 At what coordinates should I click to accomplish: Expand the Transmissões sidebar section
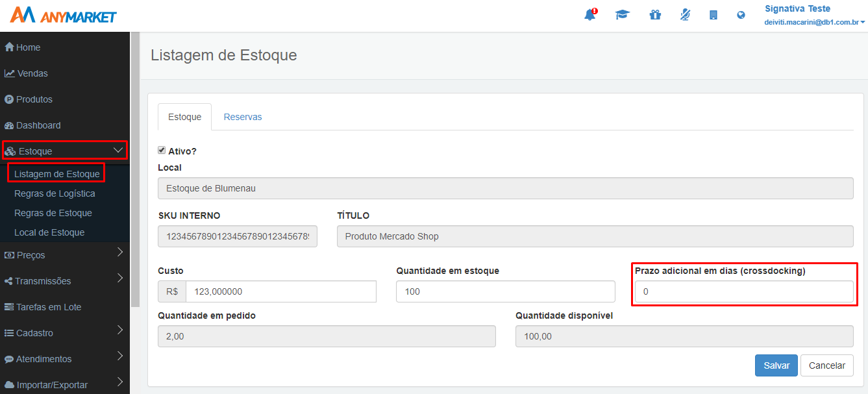(65, 281)
